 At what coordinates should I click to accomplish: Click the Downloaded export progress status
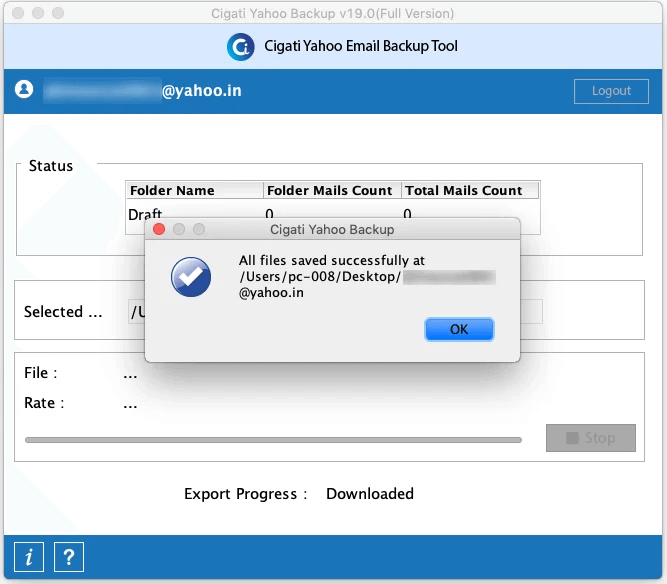click(370, 494)
